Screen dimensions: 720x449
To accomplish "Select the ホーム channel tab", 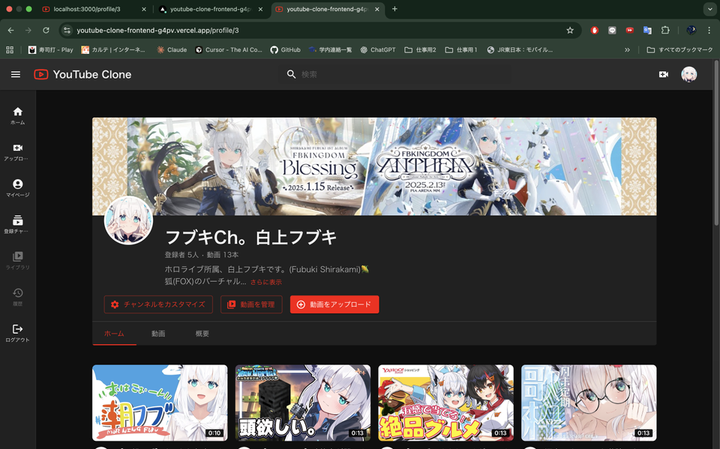I will [114, 333].
